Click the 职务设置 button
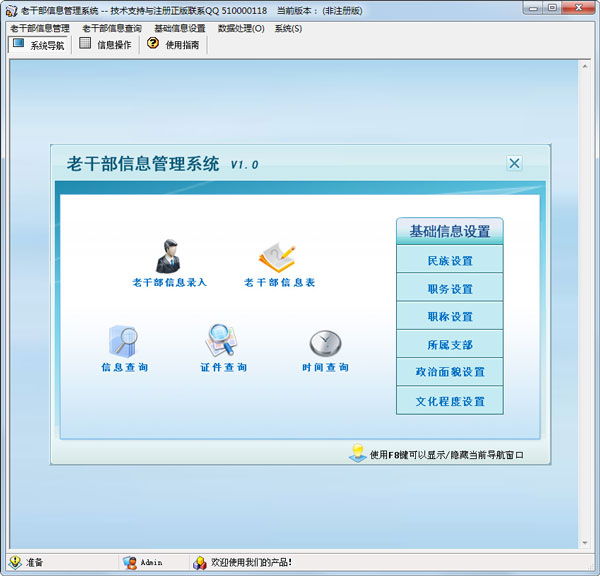Screen dimensions: 600x576 (x=450, y=288)
